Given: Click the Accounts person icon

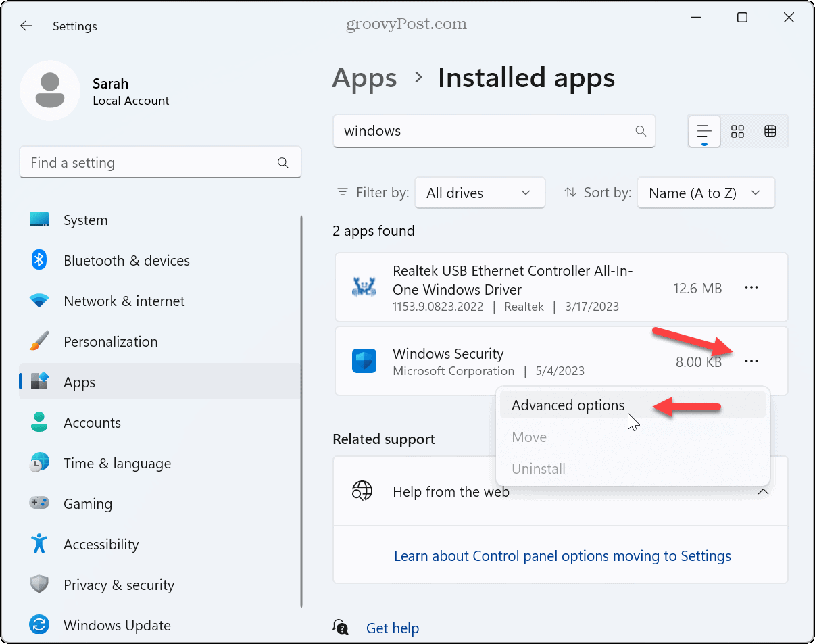Looking at the screenshot, I should tap(39, 422).
